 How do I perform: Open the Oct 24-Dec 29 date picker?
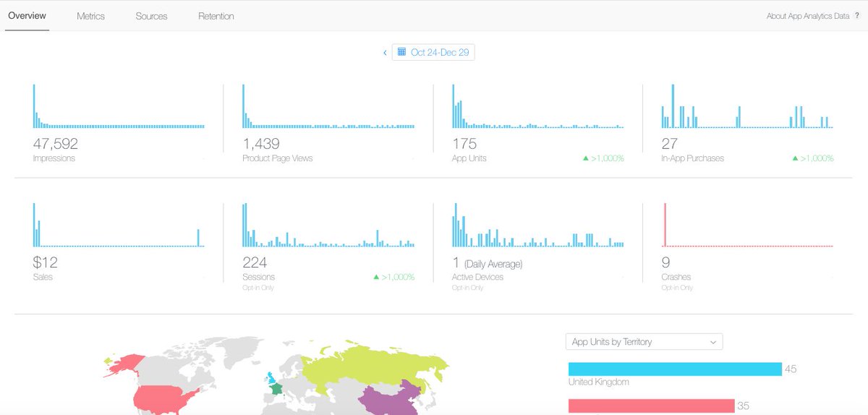coord(433,53)
